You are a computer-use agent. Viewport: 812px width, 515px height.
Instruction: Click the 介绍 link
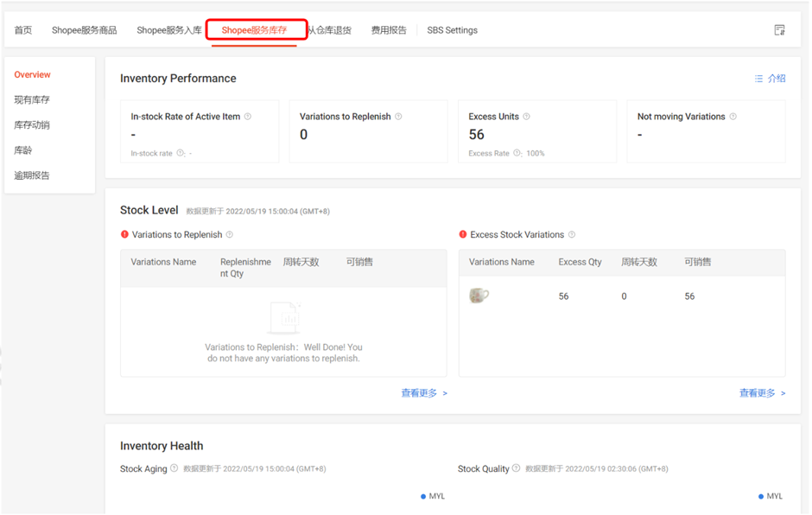tap(777, 79)
